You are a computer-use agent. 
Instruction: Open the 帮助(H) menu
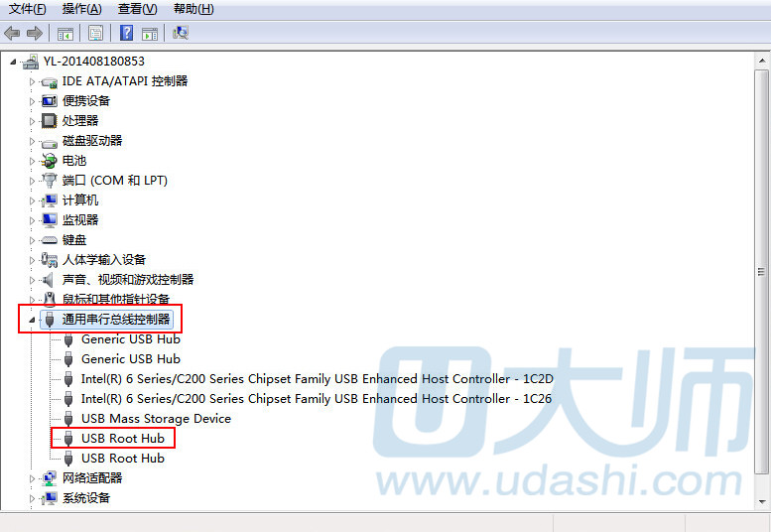[193, 9]
